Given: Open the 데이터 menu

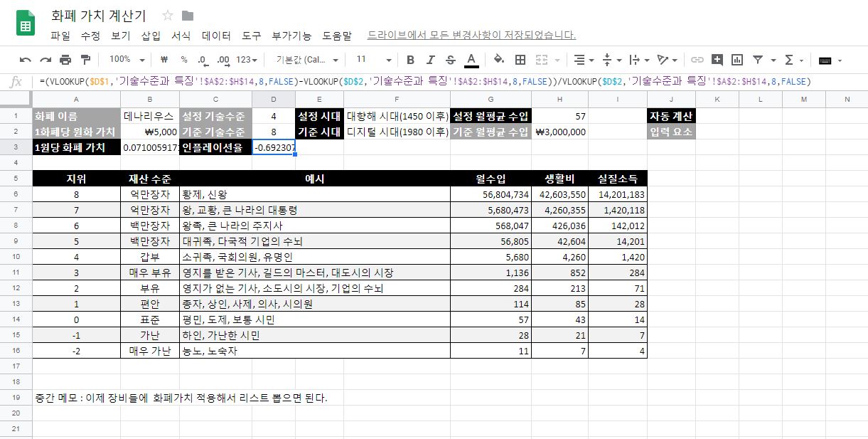Looking at the screenshot, I should coord(216,35).
